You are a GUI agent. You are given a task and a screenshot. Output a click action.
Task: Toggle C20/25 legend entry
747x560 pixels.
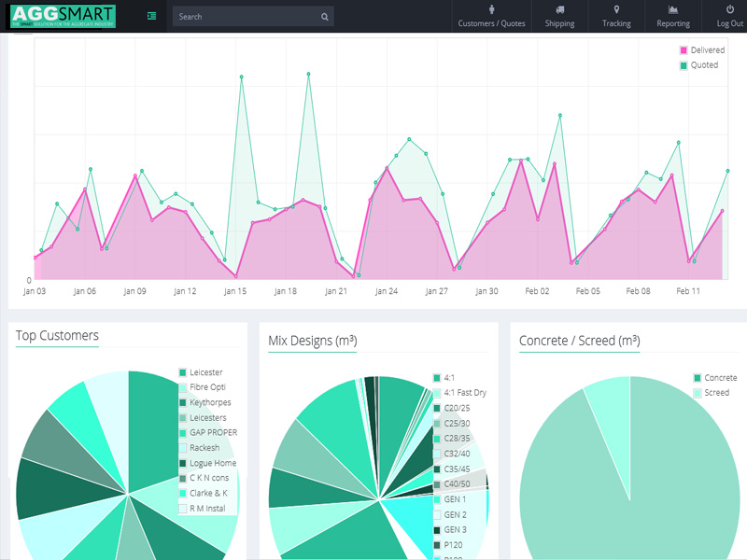coord(452,408)
